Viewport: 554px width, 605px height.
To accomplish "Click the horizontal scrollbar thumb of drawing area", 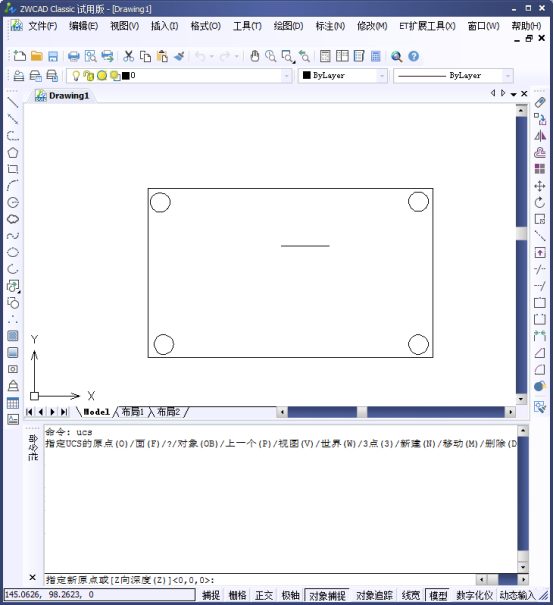I will tap(362, 412).
